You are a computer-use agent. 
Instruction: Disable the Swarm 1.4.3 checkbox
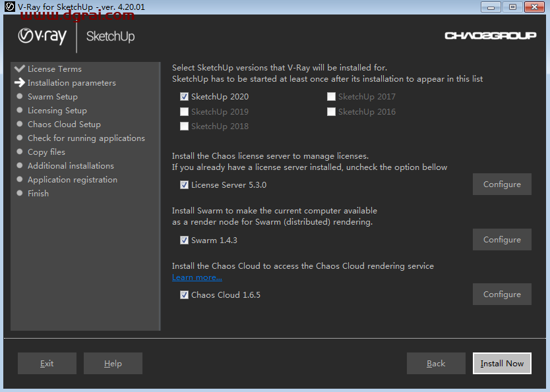(x=185, y=240)
